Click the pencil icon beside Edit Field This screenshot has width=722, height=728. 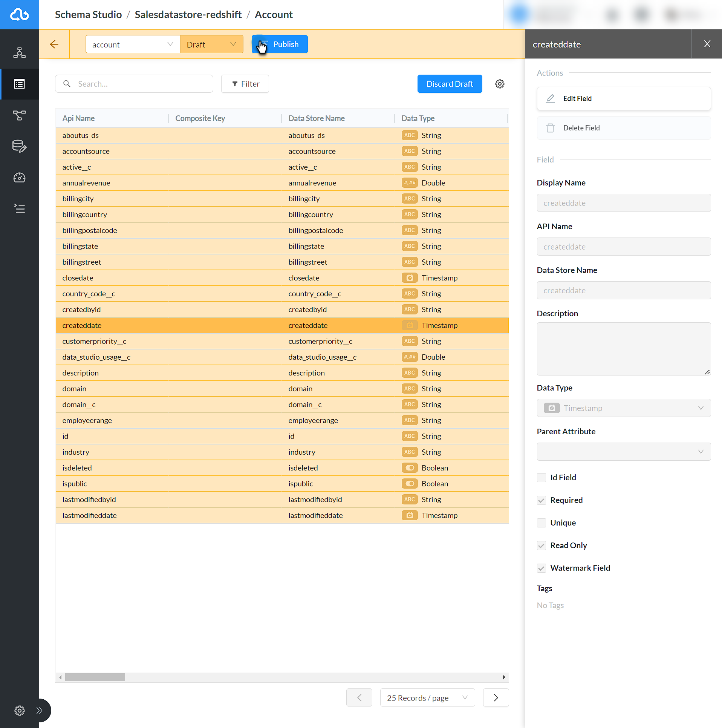[x=550, y=99]
